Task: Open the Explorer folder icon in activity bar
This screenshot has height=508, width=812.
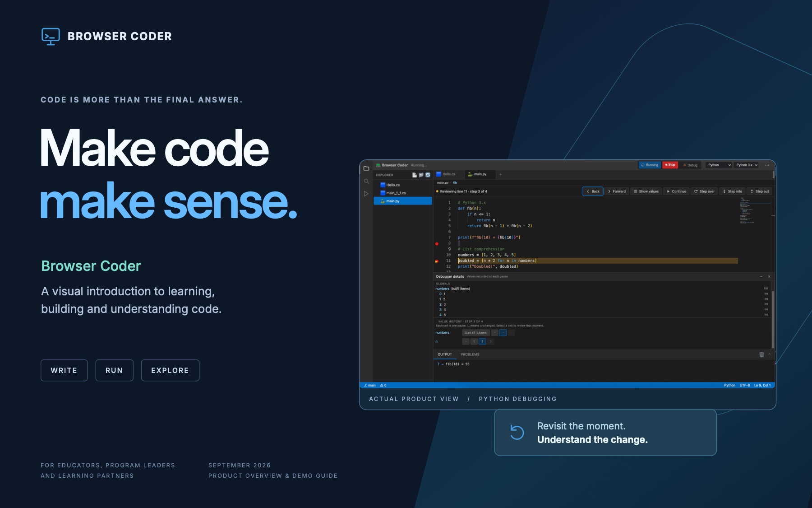Action: (366, 168)
